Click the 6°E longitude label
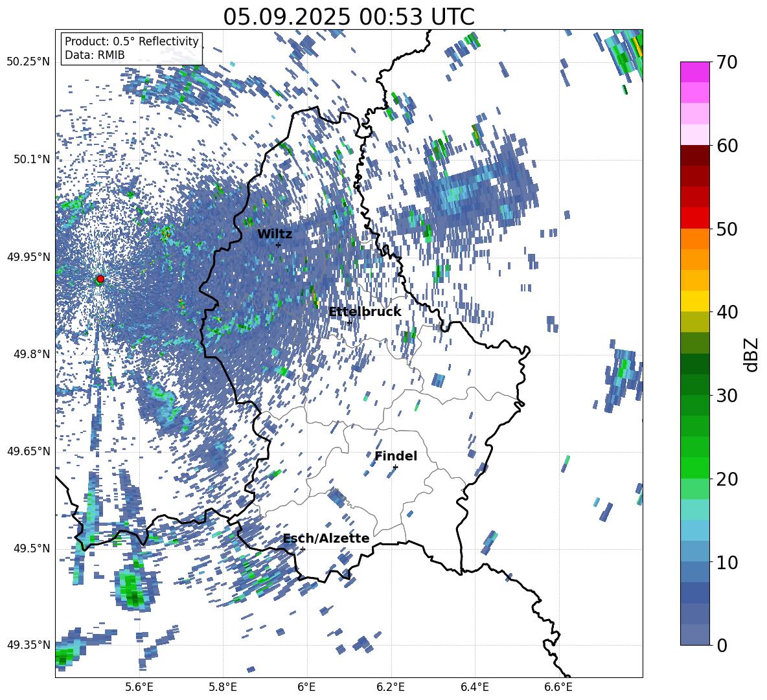The image size is (767, 700). [306, 687]
